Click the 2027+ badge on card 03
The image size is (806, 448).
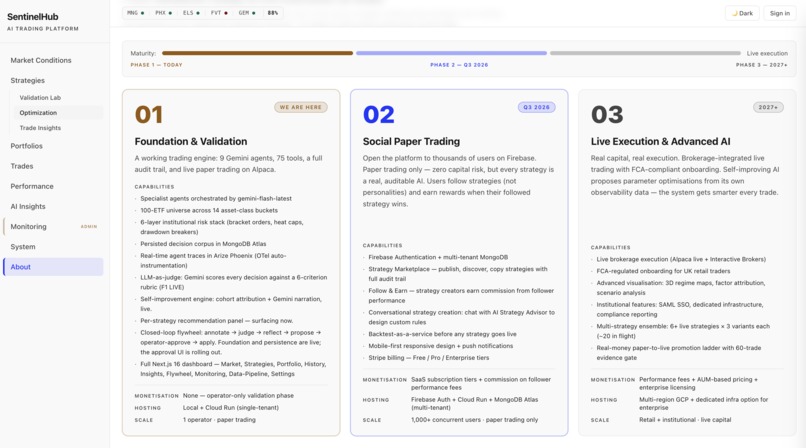768,107
